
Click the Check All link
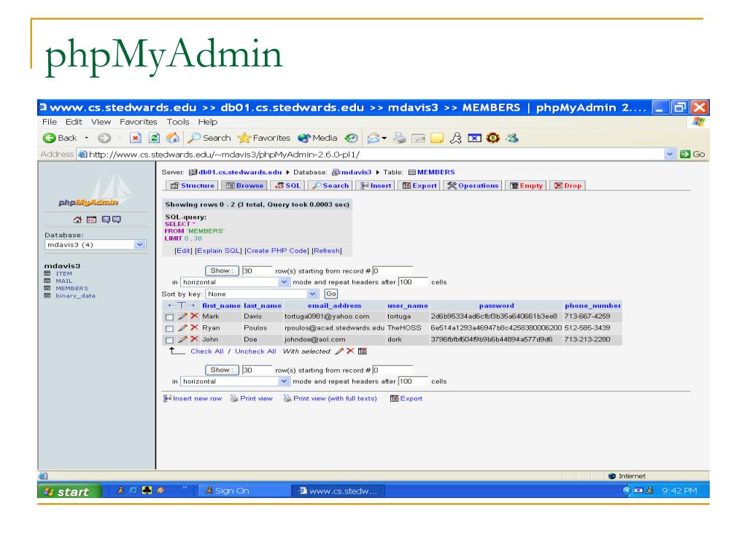coord(206,351)
